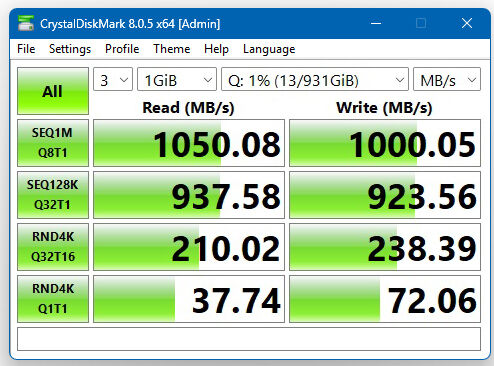
Task: Click the RND4K Q32T16 read result 210.02
Action: (x=189, y=247)
